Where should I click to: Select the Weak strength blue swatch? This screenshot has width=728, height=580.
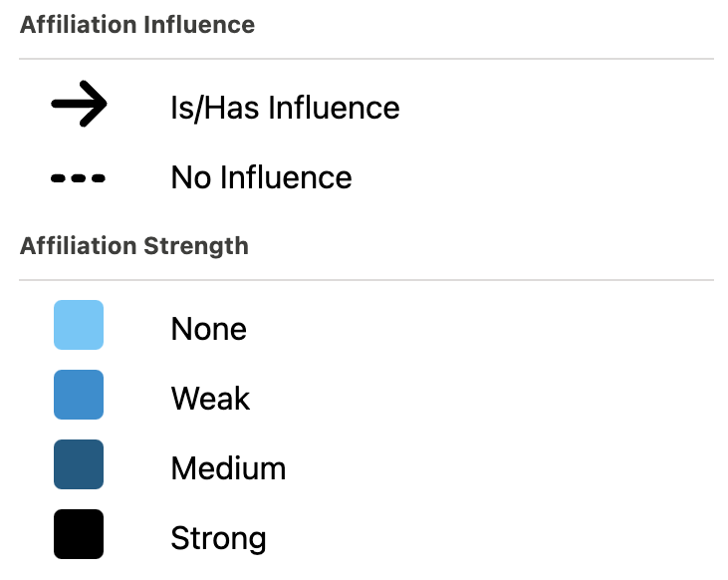pyautogui.click(x=79, y=396)
